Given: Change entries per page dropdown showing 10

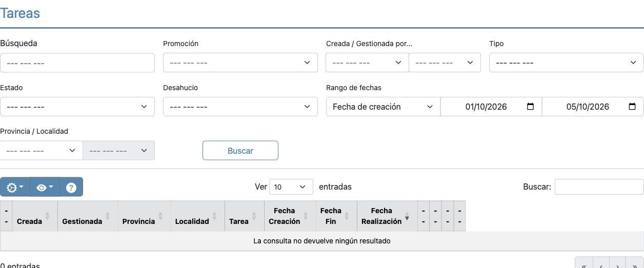Looking at the screenshot, I should (291, 187).
